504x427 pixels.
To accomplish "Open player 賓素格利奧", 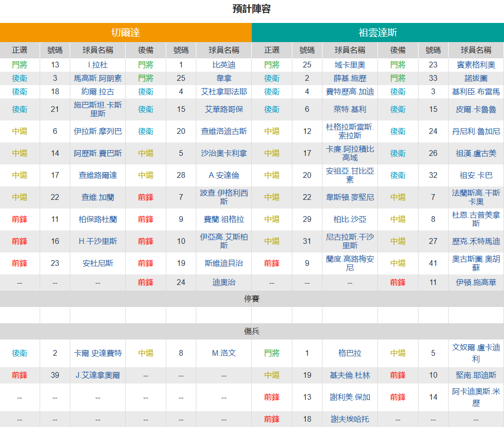I will (x=476, y=65).
